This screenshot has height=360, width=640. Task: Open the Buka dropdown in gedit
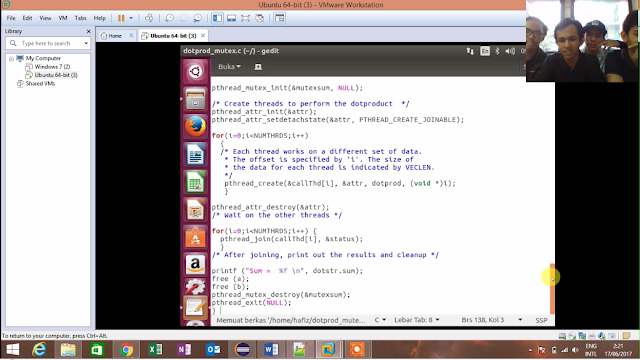coord(229,67)
